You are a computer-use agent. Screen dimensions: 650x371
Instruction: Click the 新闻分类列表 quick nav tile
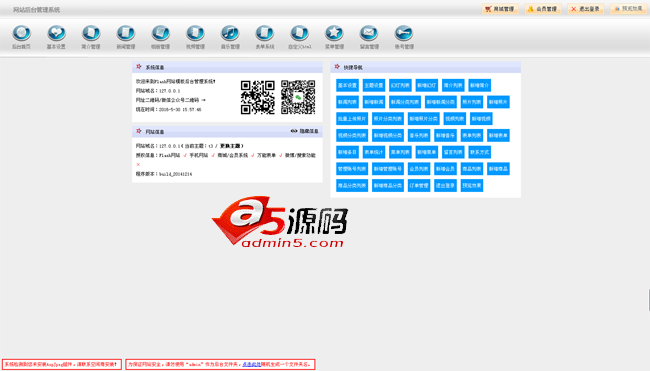[x=405, y=102]
